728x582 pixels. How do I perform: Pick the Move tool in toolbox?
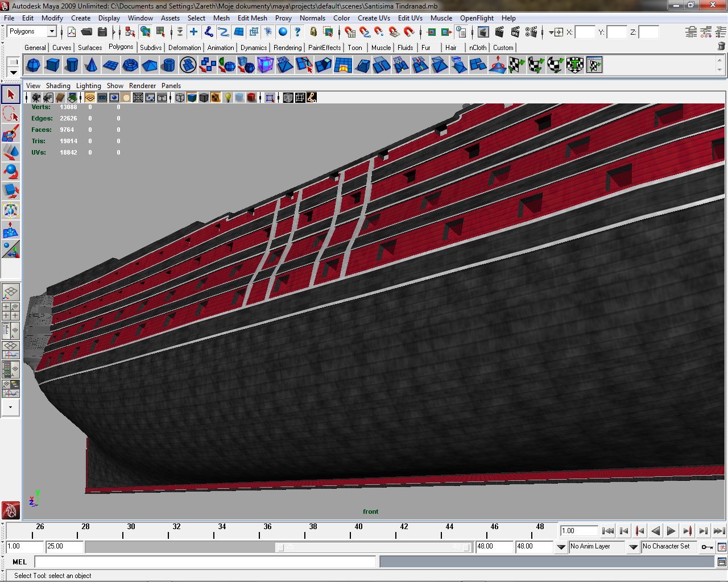coord(11,153)
